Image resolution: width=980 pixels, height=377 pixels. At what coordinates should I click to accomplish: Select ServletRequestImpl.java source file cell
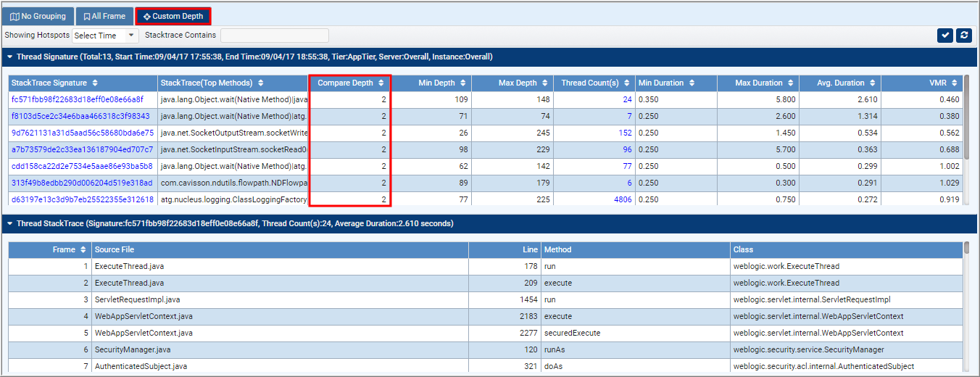(x=280, y=299)
